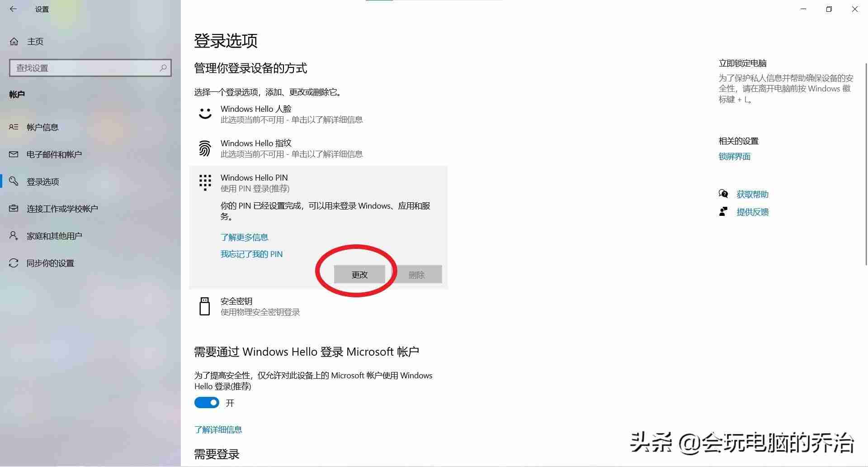Select 登录选项 in the sidebar

[43, 181]
